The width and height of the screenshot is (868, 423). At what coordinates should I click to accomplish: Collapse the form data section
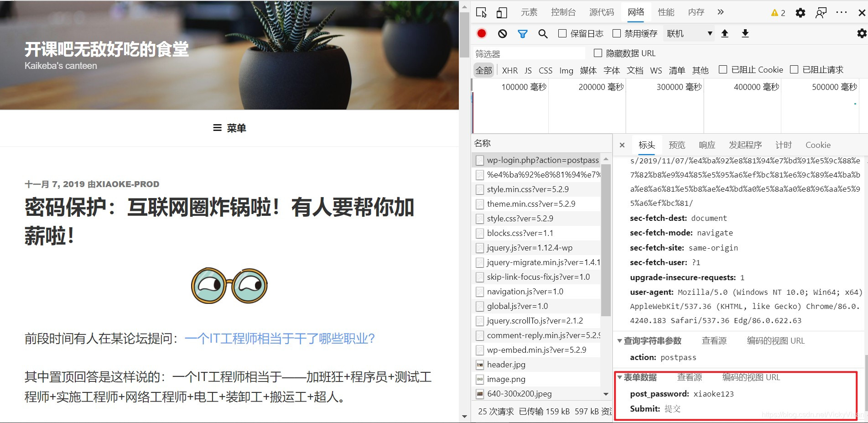(620, 377)
